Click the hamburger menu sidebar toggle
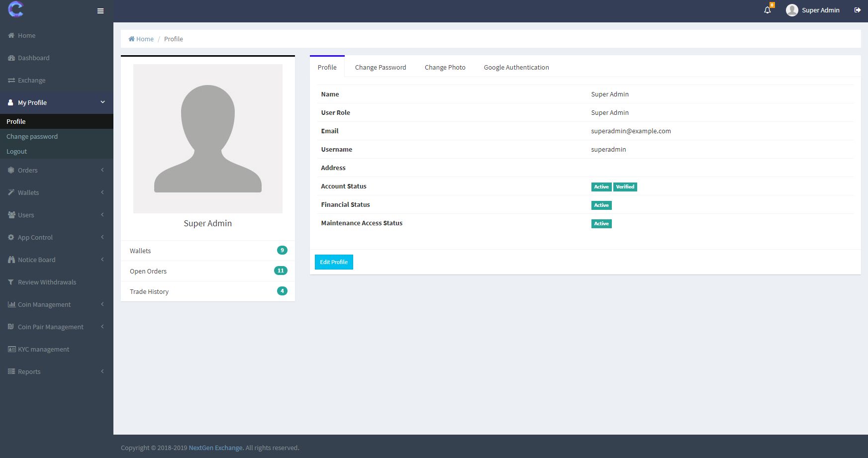The height and width of the screenshot is (458, 868). click(100, 11)
